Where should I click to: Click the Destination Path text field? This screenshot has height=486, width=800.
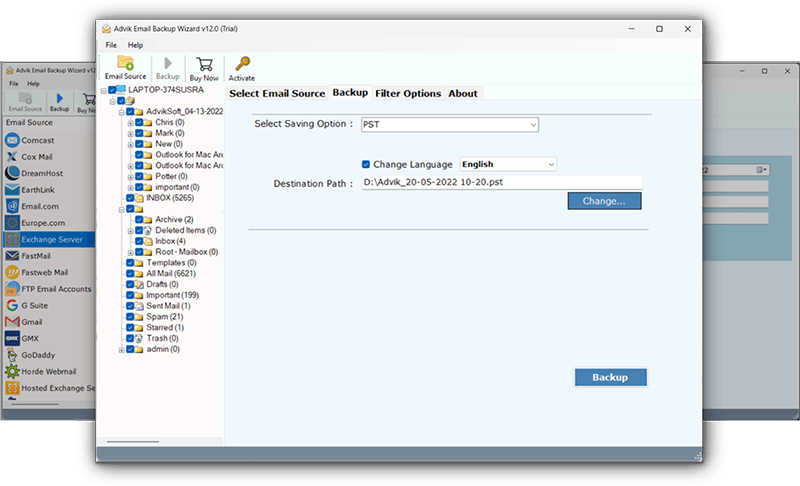[x=502, y=183]
